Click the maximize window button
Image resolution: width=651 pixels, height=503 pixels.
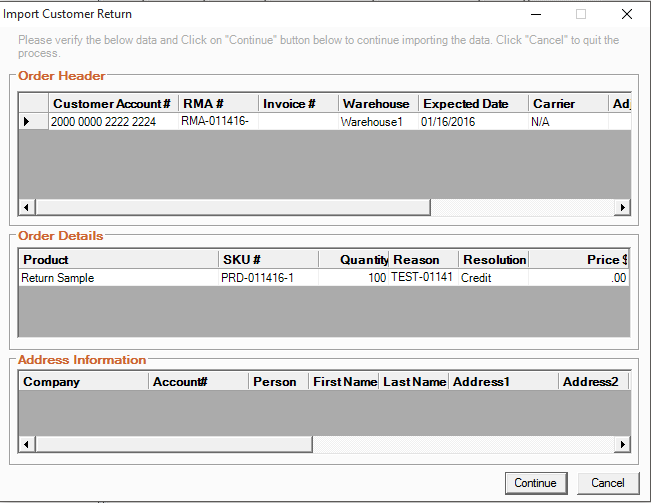coord(581,14)
